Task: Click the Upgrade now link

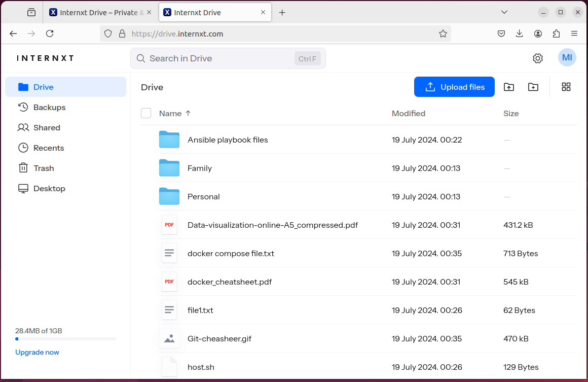Action: pos(37,352)
